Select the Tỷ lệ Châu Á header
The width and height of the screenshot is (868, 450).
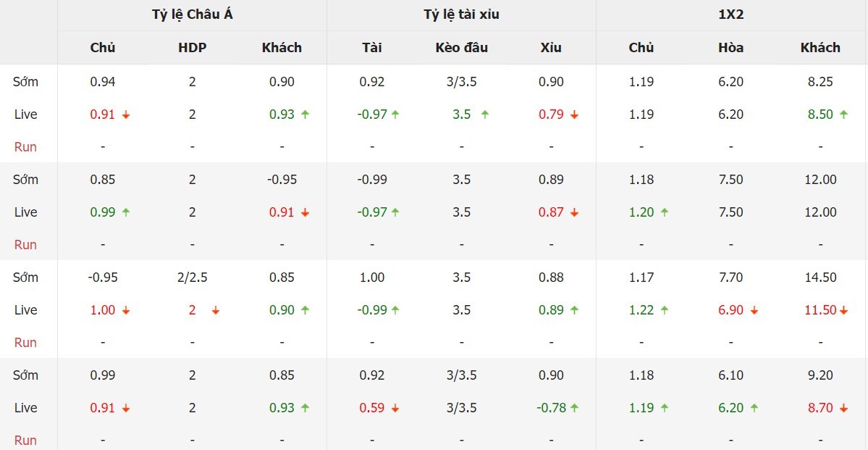pyautogui.click(x=192, y=15)
